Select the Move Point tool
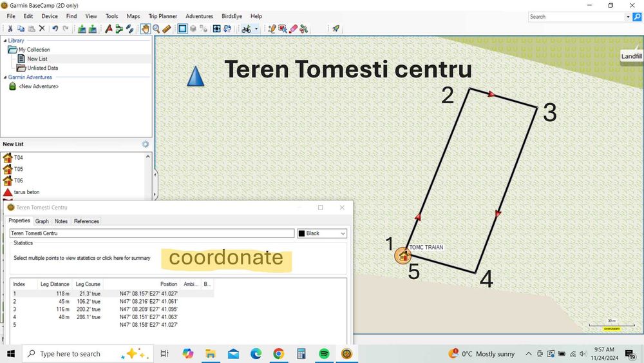644x363 pixels. [283, 29]
